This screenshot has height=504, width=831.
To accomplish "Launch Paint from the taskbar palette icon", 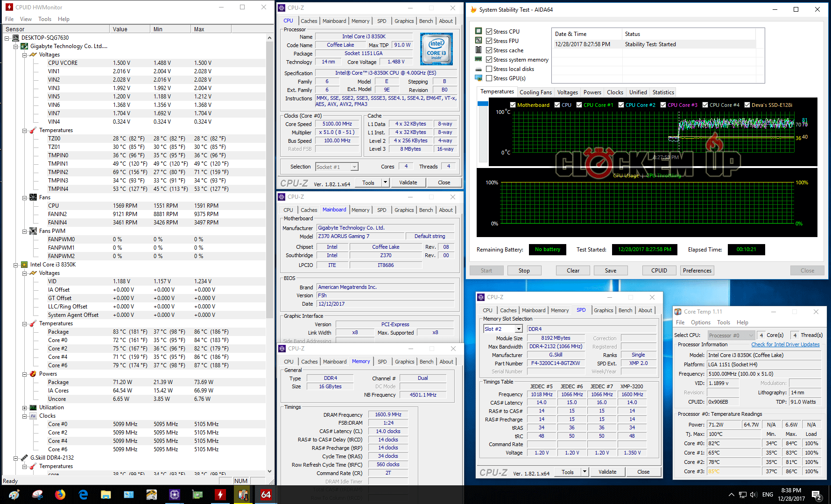I will [14, 495].
